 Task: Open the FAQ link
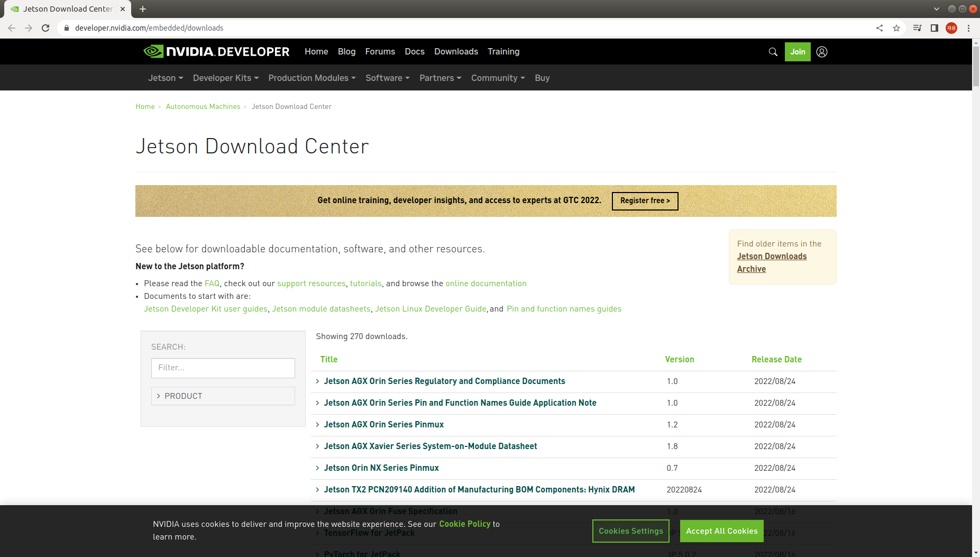coord(212,284)
